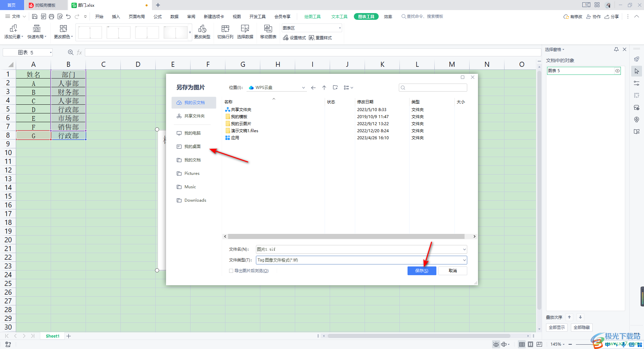Toggle eye-protection mode icon in status bar
This screenshot has height=349, width=644.
[x=496, y=344]
